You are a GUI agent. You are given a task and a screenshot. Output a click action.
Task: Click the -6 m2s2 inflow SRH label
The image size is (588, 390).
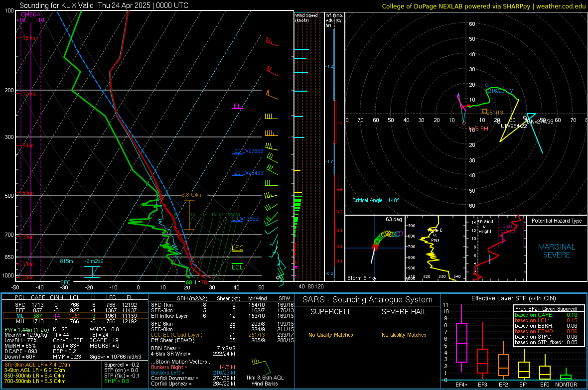coord(94,261)
